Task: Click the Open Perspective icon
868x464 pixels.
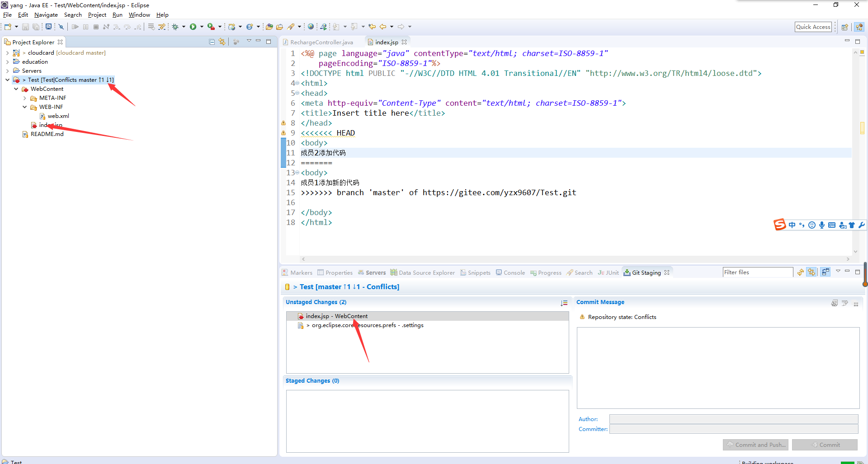Action: tap(844, 27)
